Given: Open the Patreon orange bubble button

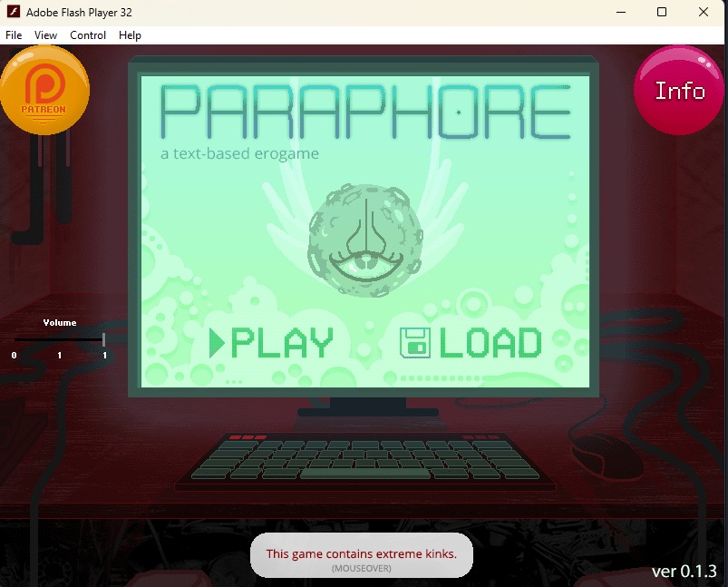Looking at the screenshot, I should tap(44, 90).
